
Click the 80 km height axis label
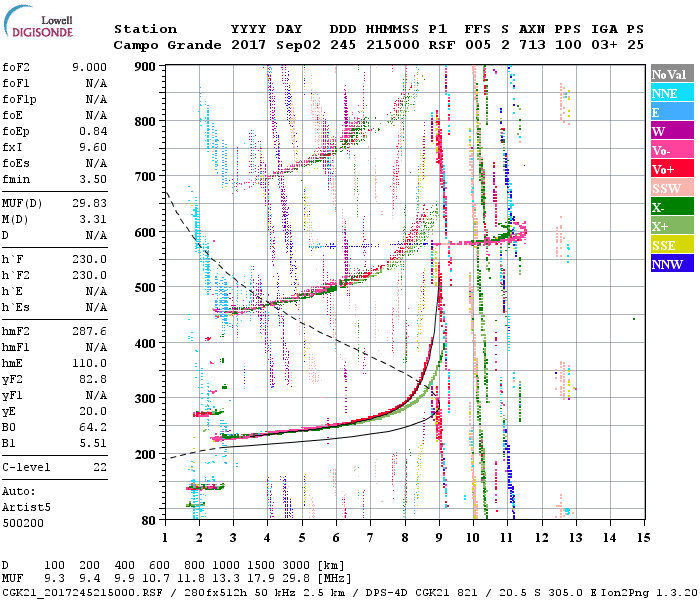tap(149, 521)
